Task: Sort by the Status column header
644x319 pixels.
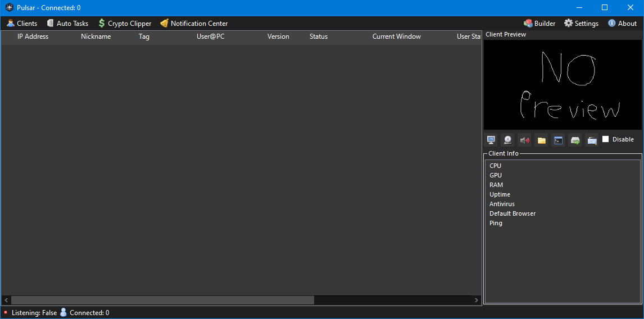Action: (x=318, y=37)
